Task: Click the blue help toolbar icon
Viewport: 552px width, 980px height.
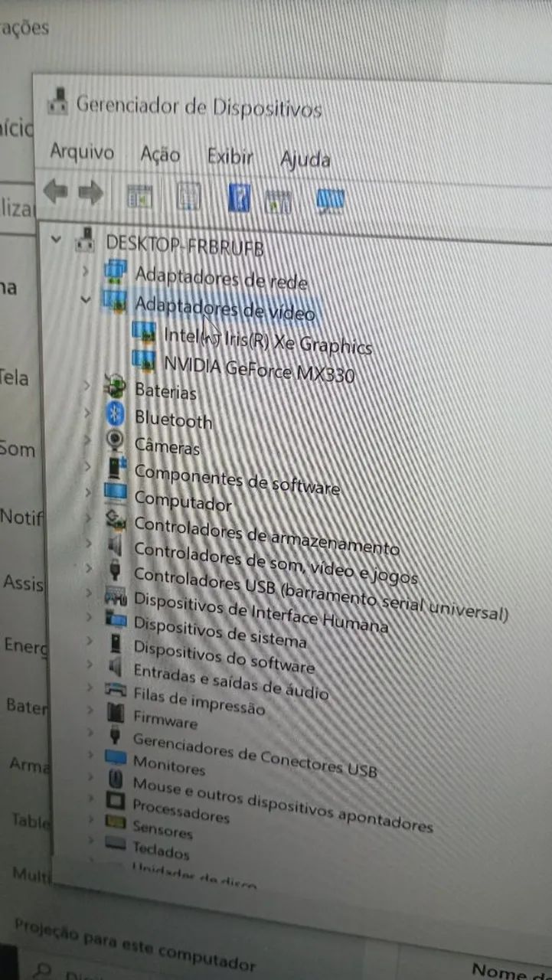Action: tap(240, 199)
